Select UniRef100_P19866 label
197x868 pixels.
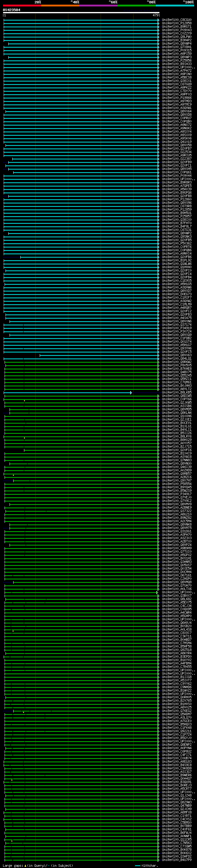click(x=176, y=98)
